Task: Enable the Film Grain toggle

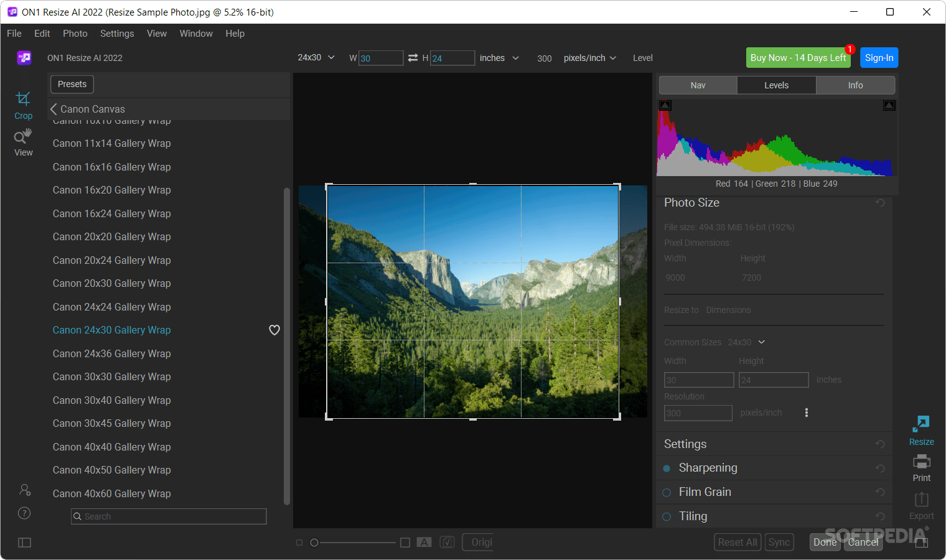Action: click(667, 492)
